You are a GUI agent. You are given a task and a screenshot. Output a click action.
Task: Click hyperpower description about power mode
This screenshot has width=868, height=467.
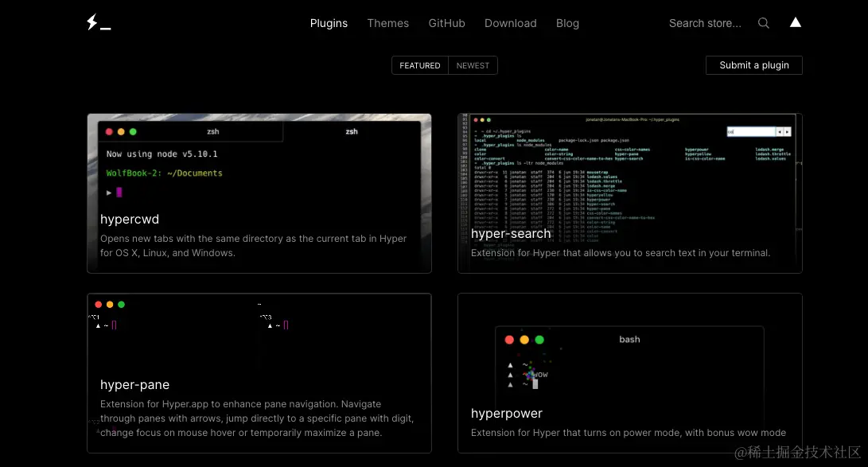click(629, 433)
